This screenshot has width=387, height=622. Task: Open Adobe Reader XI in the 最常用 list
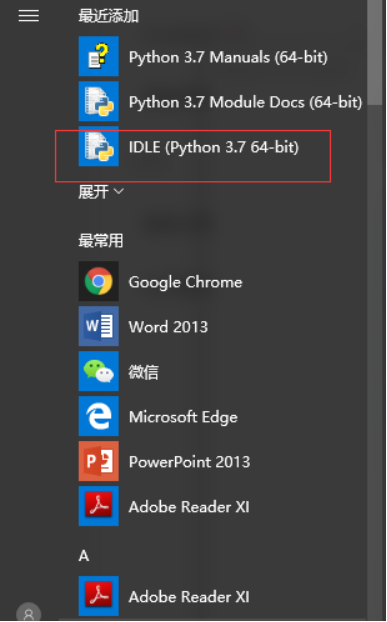[x=164, y=506]
